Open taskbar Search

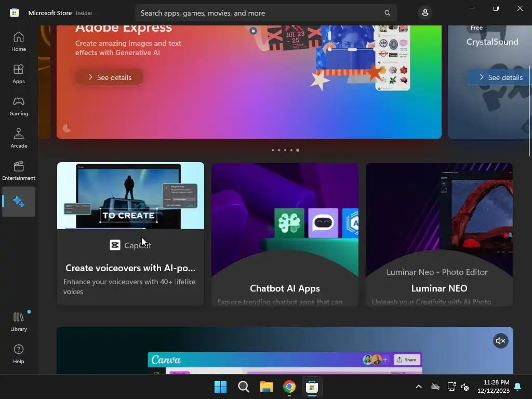tap(243, 387)
